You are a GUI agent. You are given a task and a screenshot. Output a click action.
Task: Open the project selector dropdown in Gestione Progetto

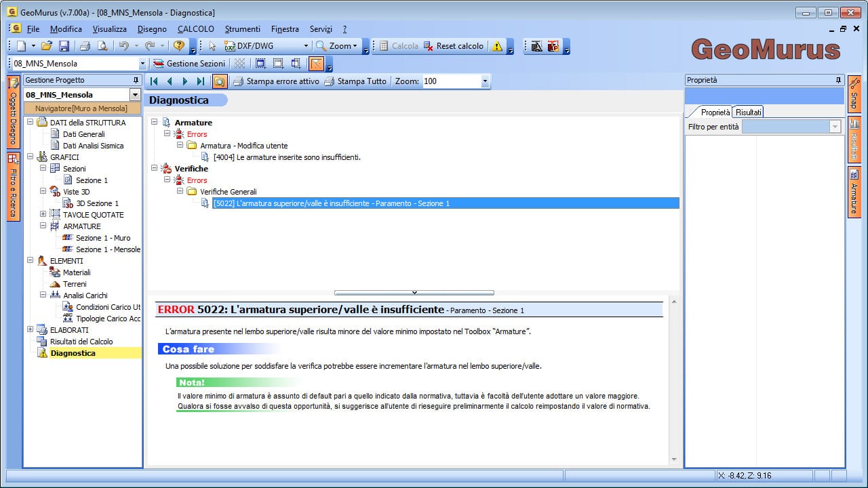point(135,95)
